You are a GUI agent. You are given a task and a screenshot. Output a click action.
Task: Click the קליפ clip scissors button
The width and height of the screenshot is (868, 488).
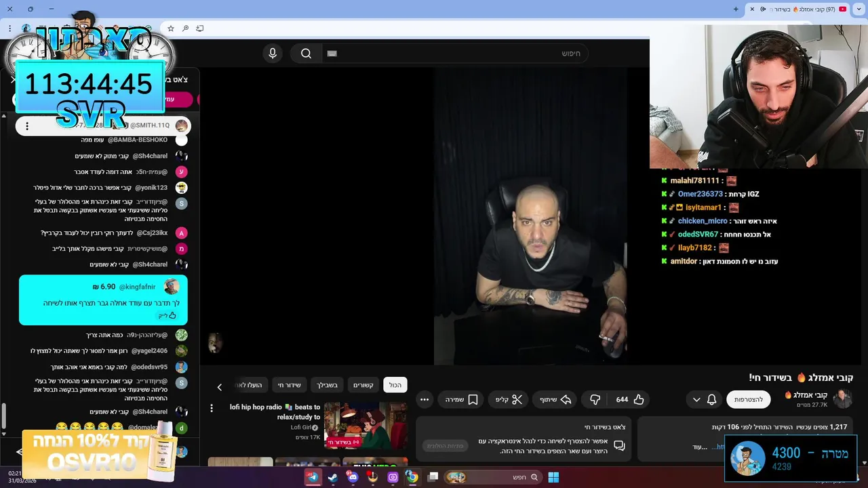(x=509, y=400)
